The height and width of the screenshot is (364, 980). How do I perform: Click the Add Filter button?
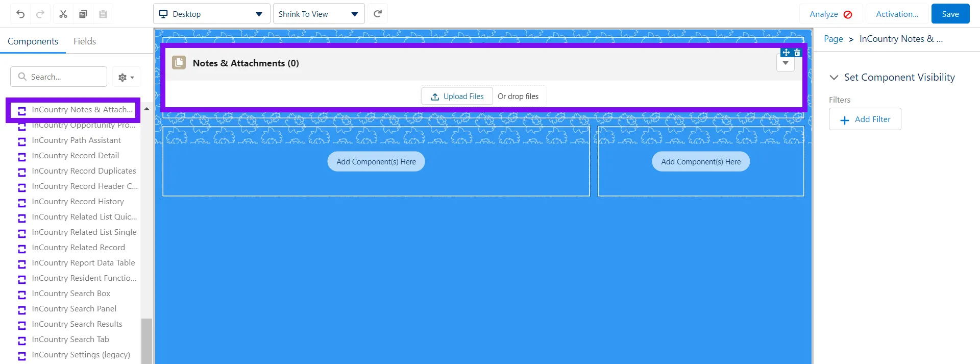click(x=865, y=119)
